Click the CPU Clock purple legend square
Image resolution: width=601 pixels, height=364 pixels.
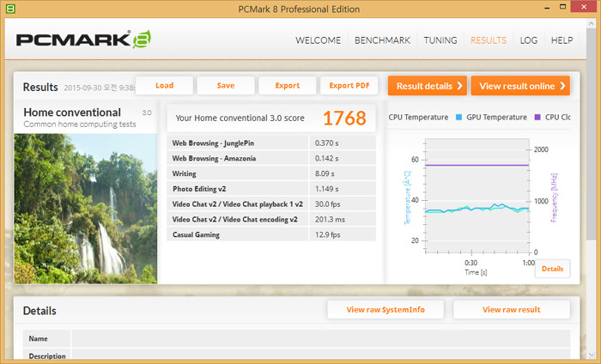(x=537, y=117)
